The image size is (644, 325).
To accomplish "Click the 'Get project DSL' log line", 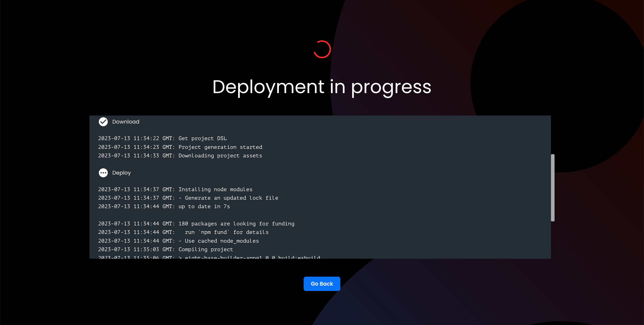I will (x=202, y=138).
